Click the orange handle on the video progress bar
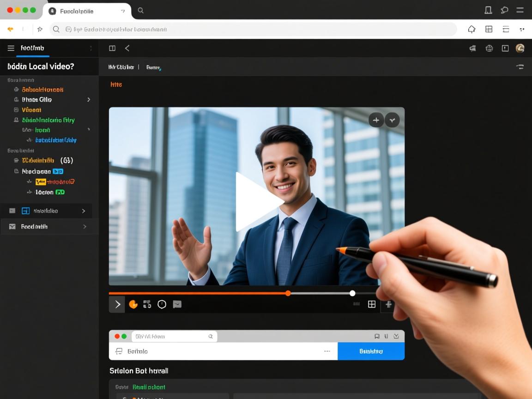Viewport: 532px width, 399px height. (288, 293)
